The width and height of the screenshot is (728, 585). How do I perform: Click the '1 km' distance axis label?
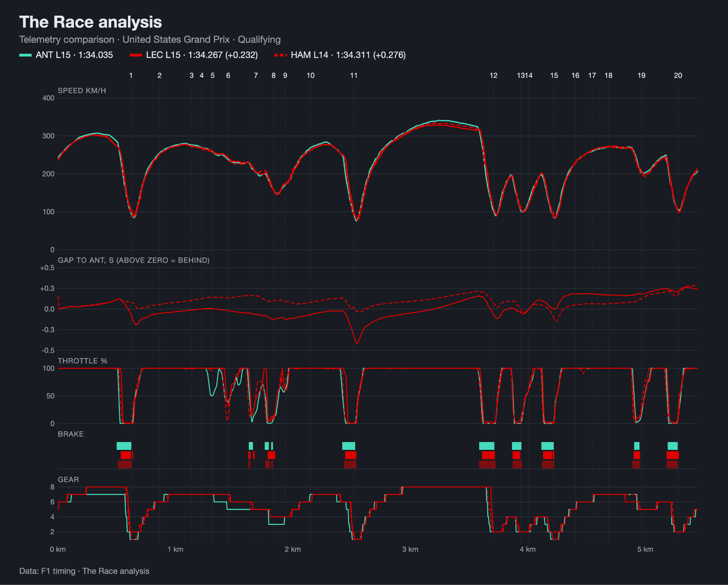[x=176, y=549]
